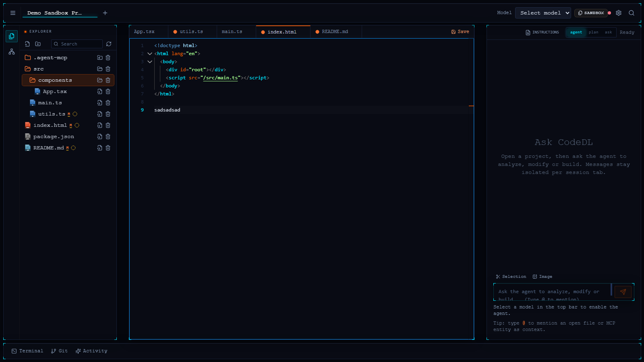Open the global search icon
Screen dimensions: 644x362
(x=632, y=13)
